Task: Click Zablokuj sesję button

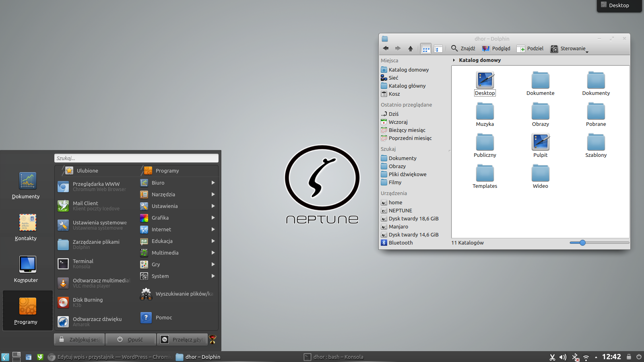Action: tap(79, 339)
